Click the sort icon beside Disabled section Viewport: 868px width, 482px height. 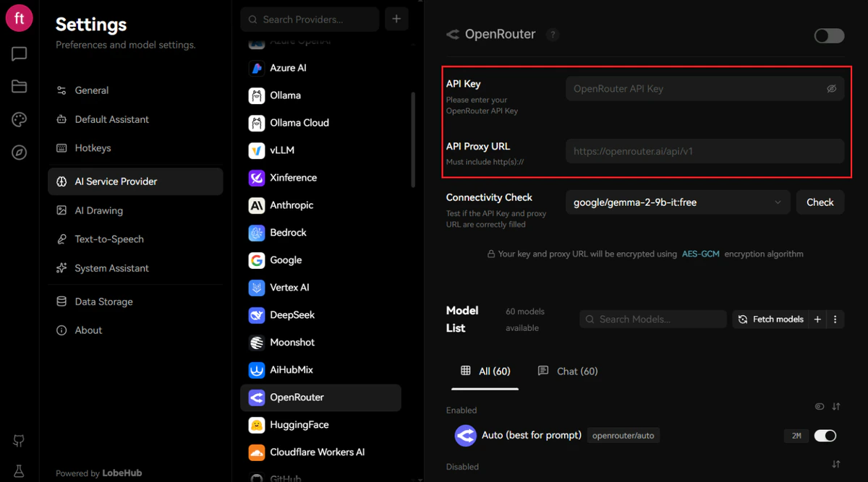(x=836, y=464)
